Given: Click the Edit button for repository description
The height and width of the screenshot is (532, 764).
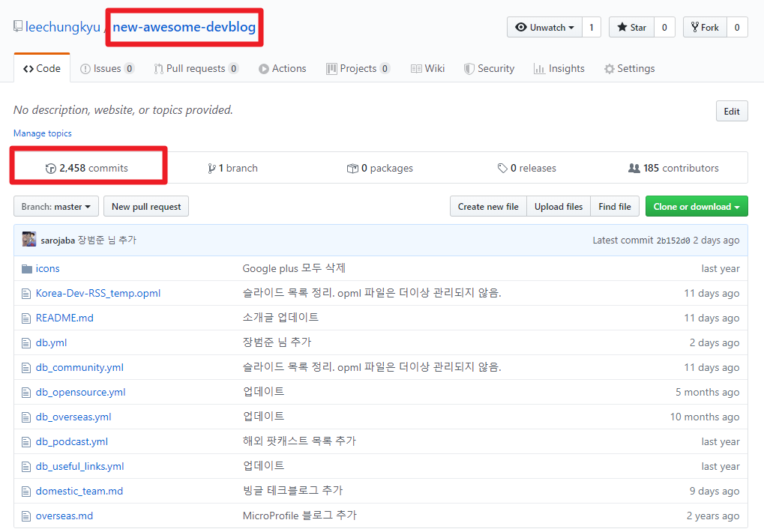Looking at the screenshot, I should (x=731, y=110).
